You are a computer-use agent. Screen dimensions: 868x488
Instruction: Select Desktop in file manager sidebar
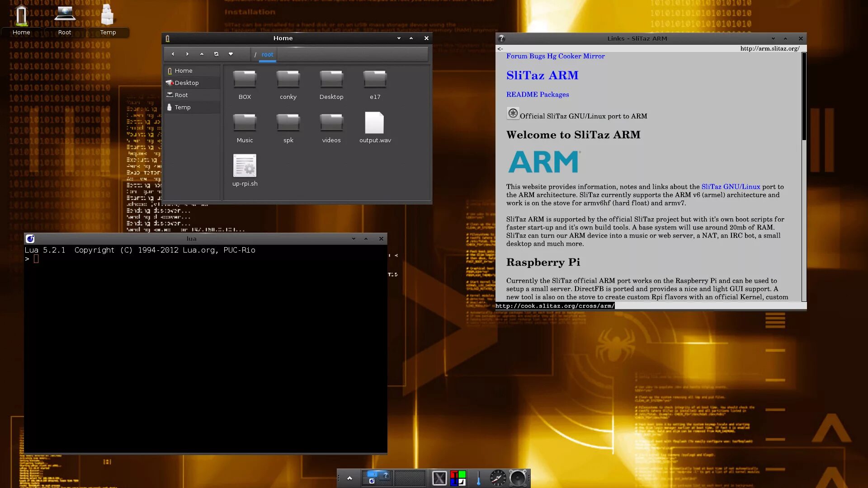(187, 83)
